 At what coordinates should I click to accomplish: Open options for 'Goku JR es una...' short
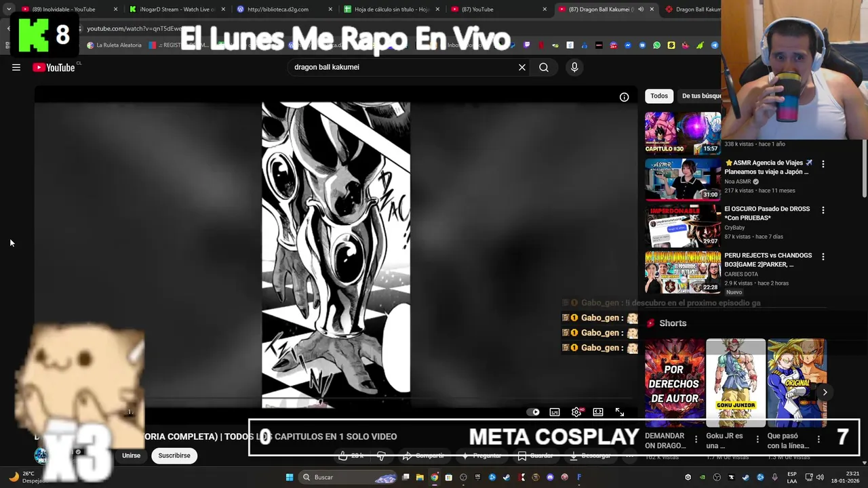pos(757,439)
